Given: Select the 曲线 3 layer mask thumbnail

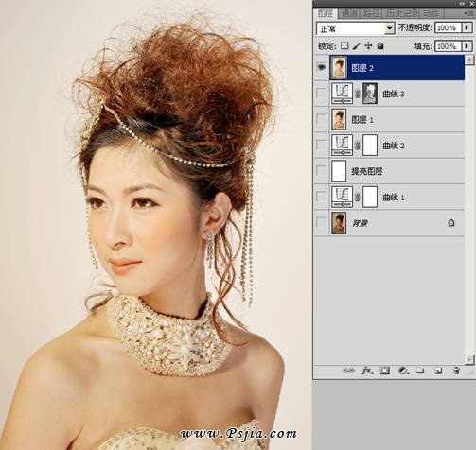Looking at the screenshot, I should click(x=370, y=94).
